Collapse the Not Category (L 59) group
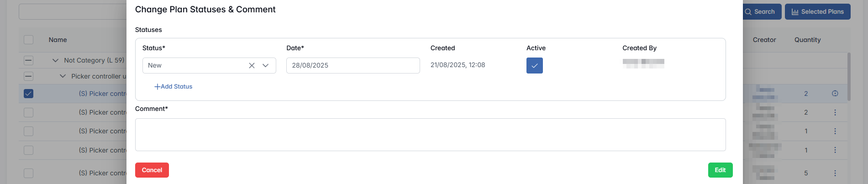Screen dimensions: 868x184 coord(55,60)
